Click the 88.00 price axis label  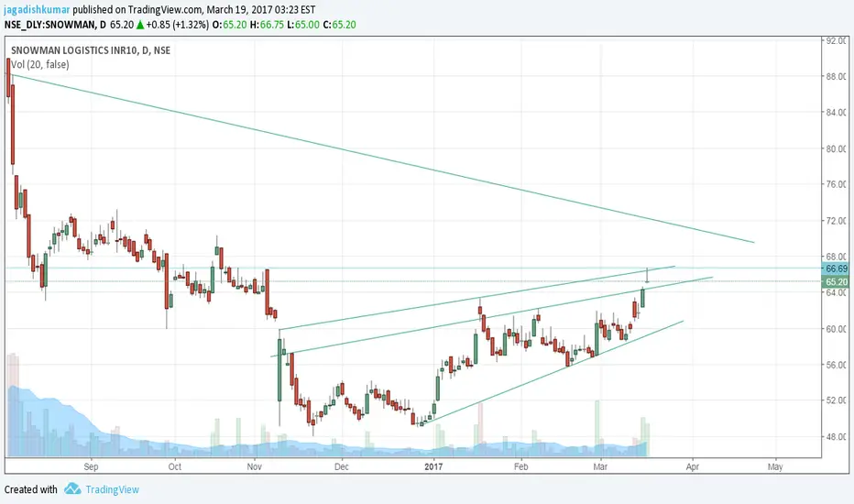pos(836,76)
